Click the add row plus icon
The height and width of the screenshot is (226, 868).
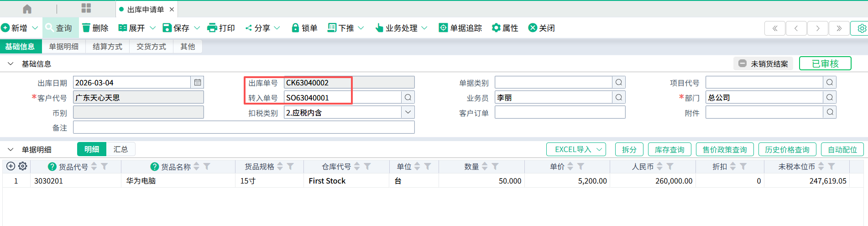(11, 167)
